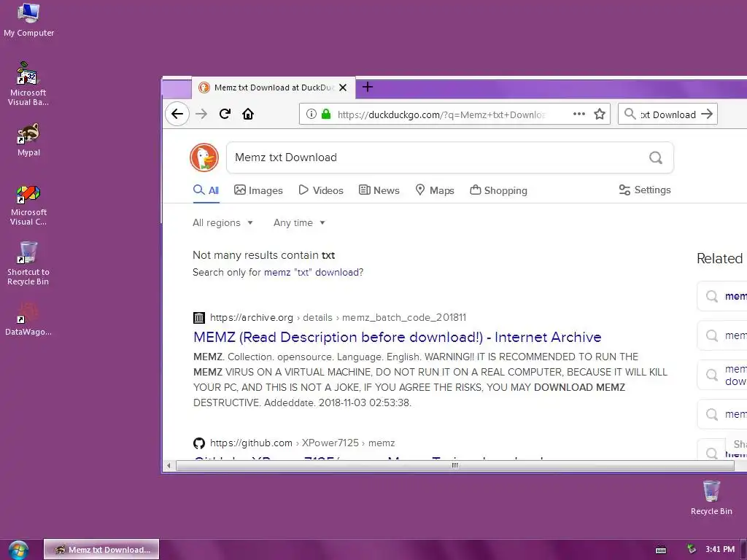Switch to All results tab

coord(206,190)
